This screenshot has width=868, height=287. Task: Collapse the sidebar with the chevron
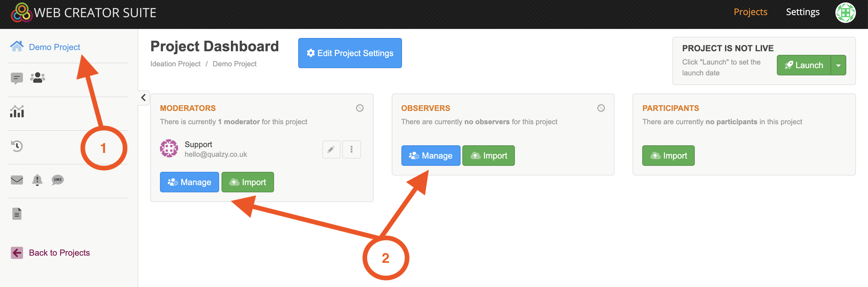pyautogui.click(x=144, y=98)
